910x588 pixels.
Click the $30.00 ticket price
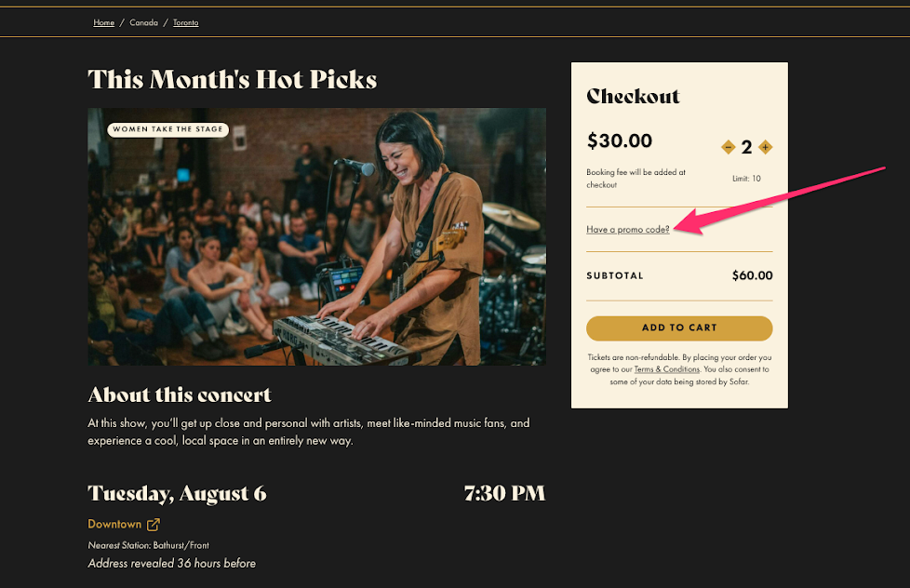click(620, 141)
